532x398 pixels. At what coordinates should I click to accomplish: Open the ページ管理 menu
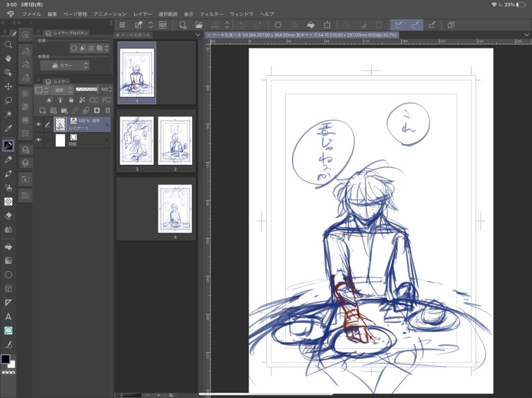coord(75,14)
